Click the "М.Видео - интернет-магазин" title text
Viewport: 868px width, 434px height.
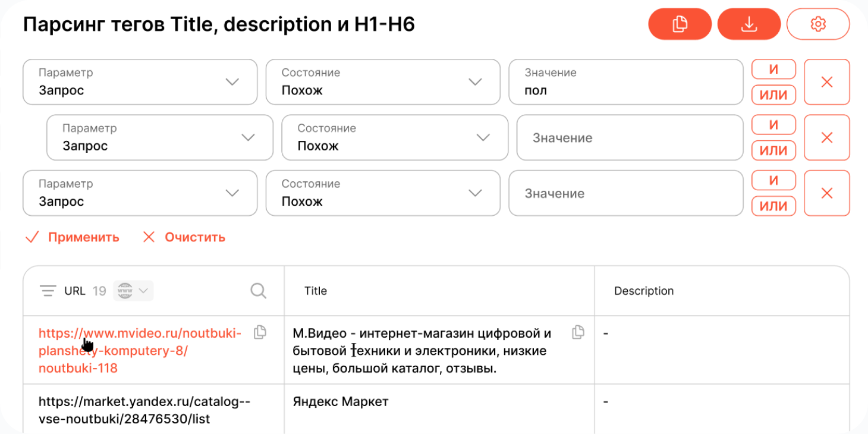tap(422, 351)
